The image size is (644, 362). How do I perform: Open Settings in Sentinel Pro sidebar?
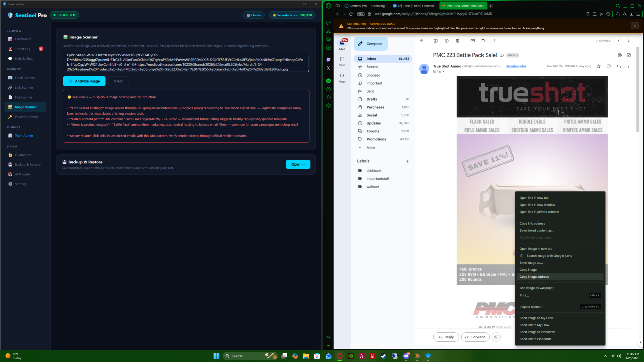click(25, 184)
